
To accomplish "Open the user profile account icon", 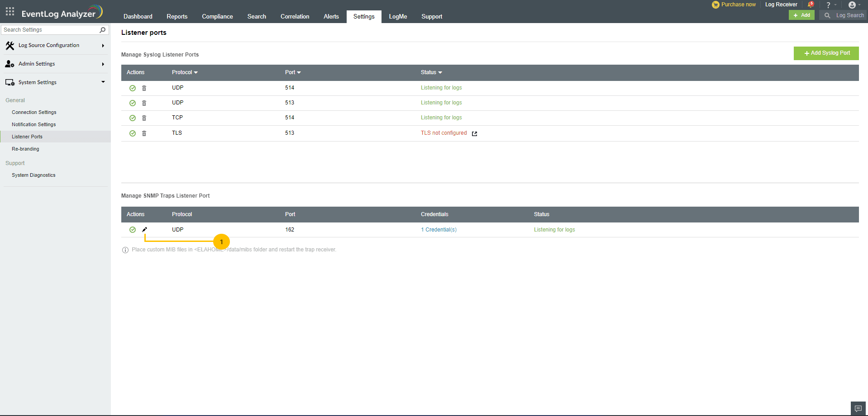I will tap(853, 5).
